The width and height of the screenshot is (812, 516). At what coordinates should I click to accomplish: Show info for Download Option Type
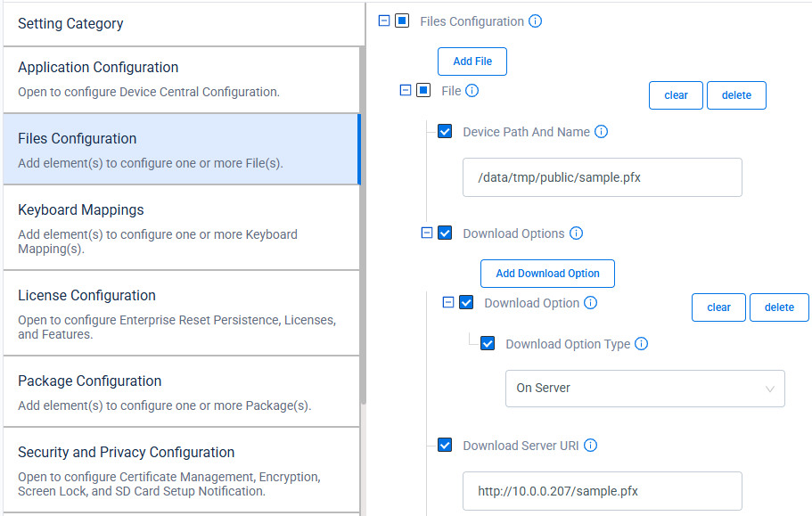[x=641, y=344]
